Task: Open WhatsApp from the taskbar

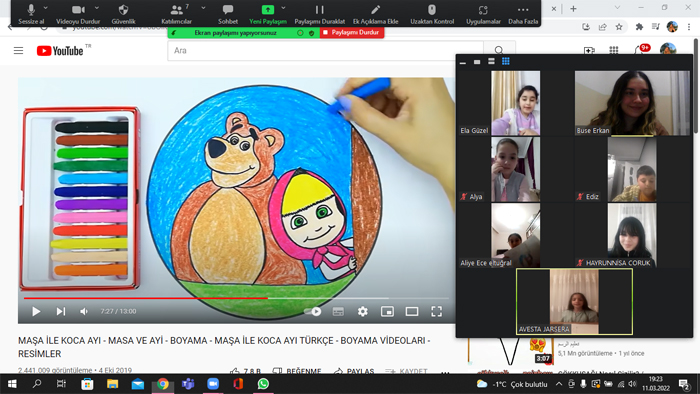Action: (263, 384)
